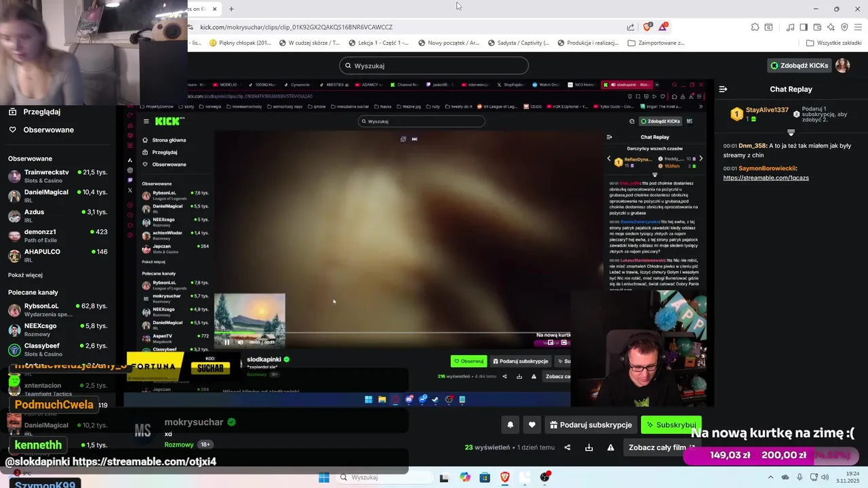868x488 pixels.
Task: Focus the Kick 'Wyszukaj' search field
Action: pos(434,66)
